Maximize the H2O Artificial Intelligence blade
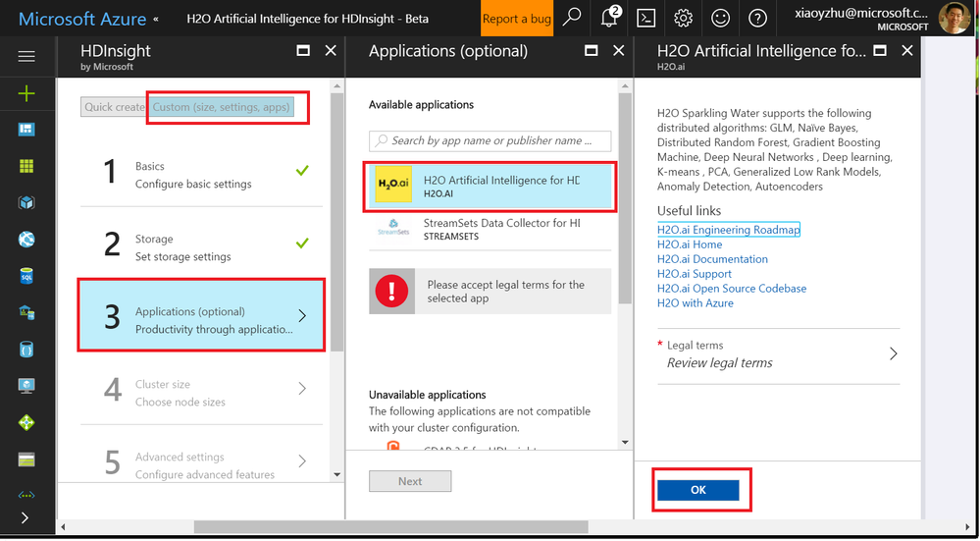The height and width of the screenshot is (541, 980). 879,51
